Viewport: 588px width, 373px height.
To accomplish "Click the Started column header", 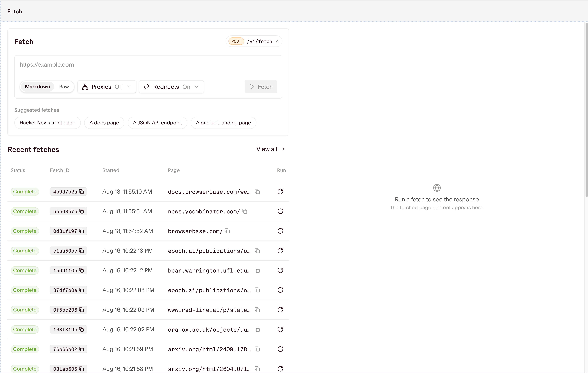I will (x=111, y=170).
